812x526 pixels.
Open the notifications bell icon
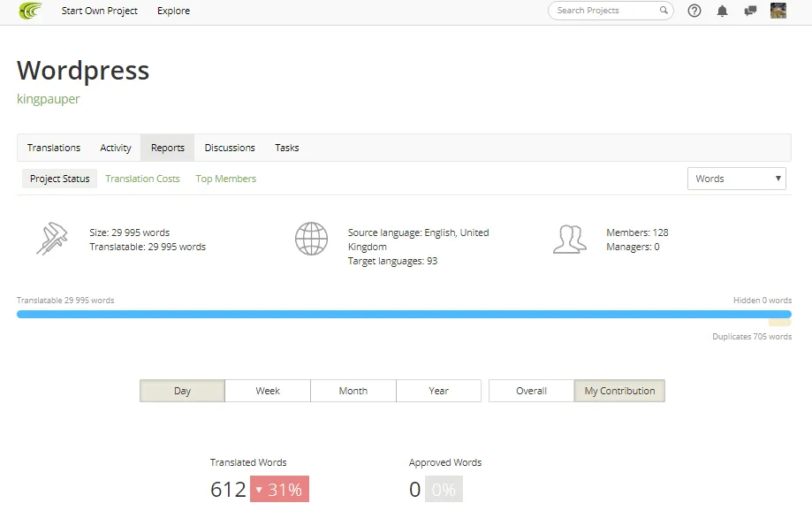click(722, 11)
